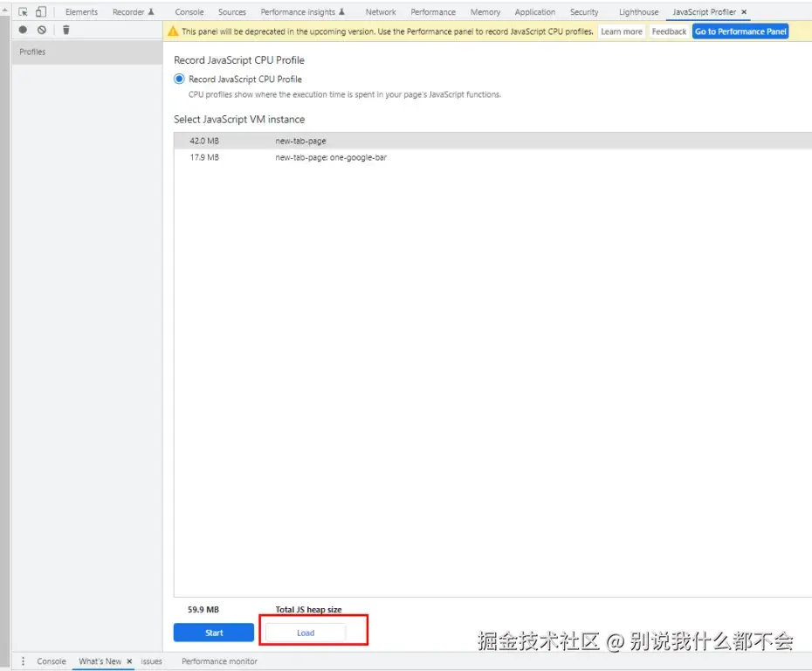Close the JavaScript Profiler tab
Screen dimensions: 812x671
point(744,12)
